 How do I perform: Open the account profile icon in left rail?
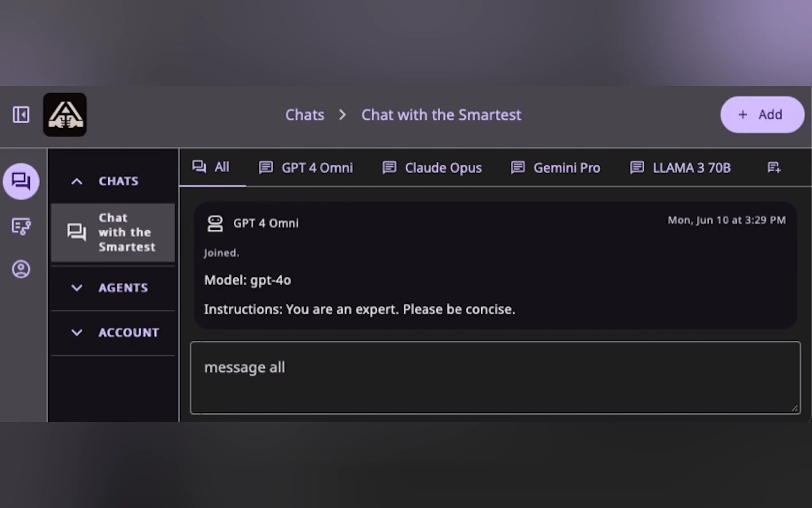(21, 269)
